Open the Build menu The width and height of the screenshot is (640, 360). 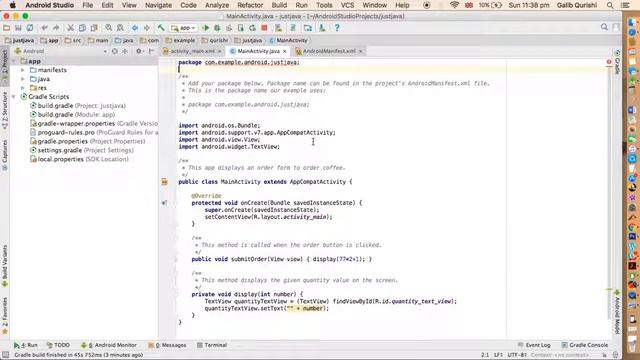(279, 5)
